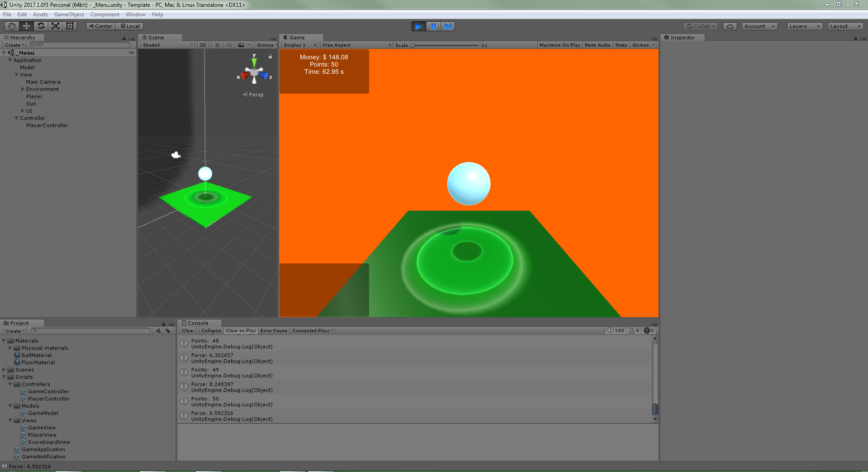
Task: Open the GameObject menu
Action: (x=69, y=14)
